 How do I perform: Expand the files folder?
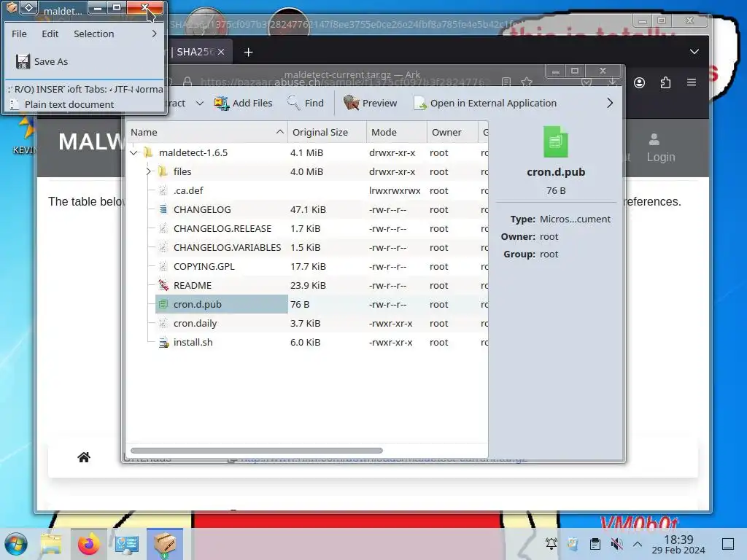[x=148, y=171]
